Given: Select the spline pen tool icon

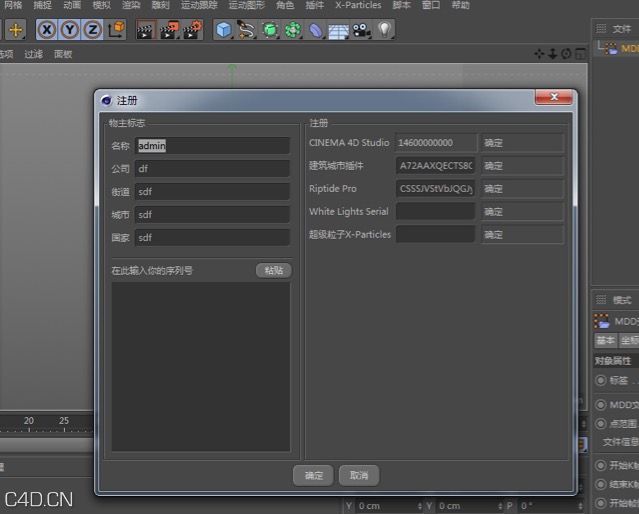Looking at the screenshot, I should [x=246, y=30].
